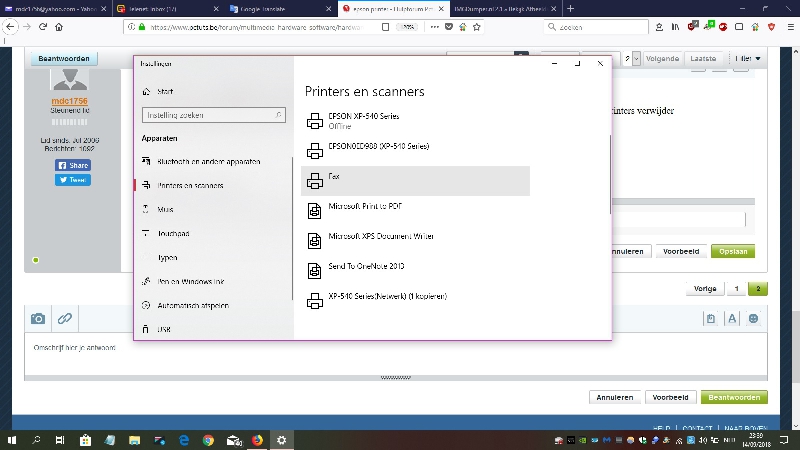Open Chrome from the taskbar
The image size is (800, 450).
(208, 440)
